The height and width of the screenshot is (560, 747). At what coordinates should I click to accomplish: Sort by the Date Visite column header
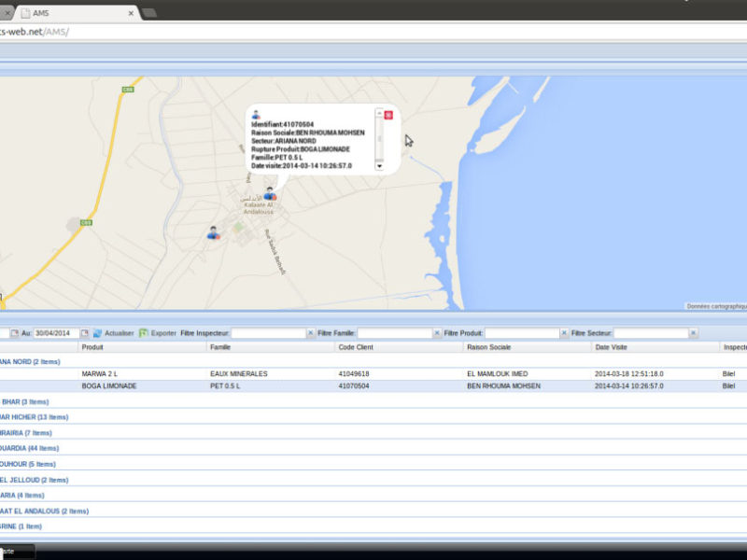[x=614, y=347]
